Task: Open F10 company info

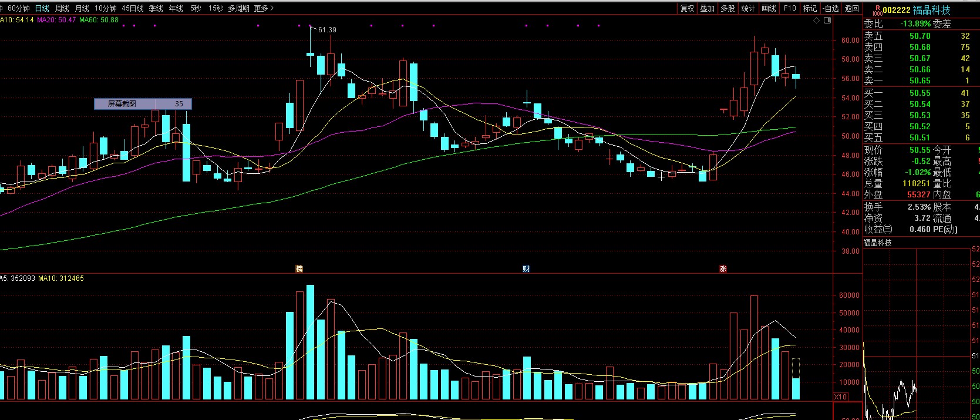Action: [x=790, y=8]
